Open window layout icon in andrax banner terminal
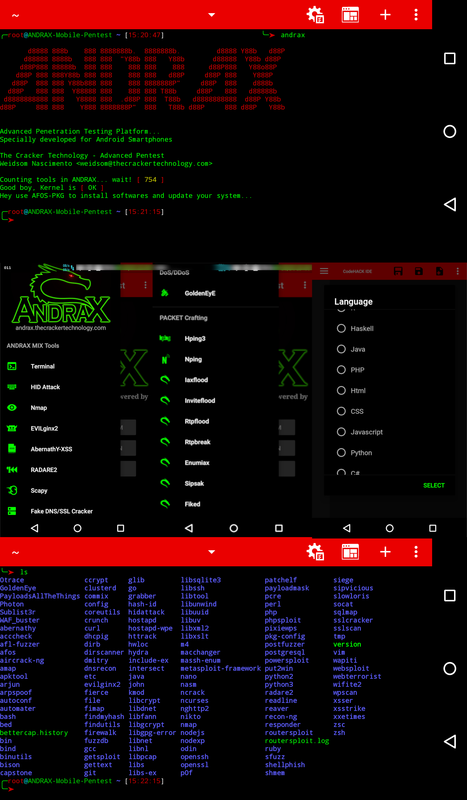The width and height of the screenshot is (467, 800). click(350, 14)
